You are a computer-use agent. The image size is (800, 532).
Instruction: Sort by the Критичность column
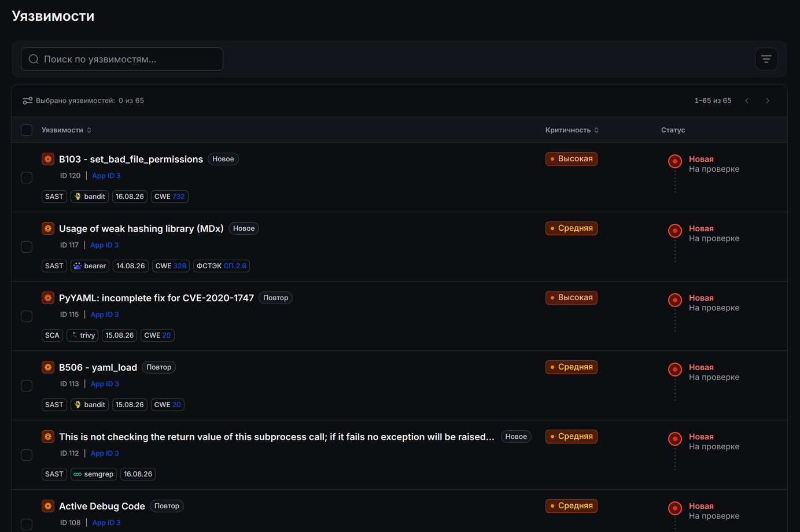(572, 130)
